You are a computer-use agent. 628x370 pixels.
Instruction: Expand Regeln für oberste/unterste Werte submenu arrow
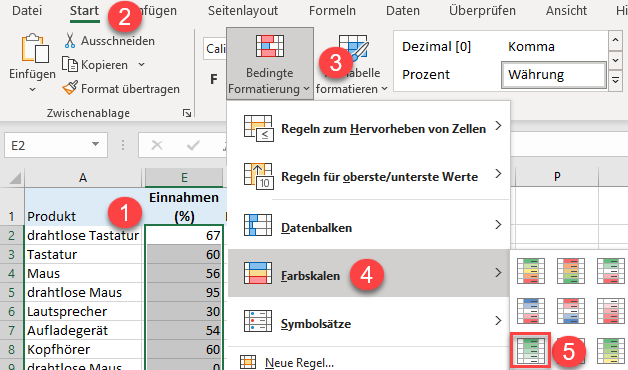498,174
